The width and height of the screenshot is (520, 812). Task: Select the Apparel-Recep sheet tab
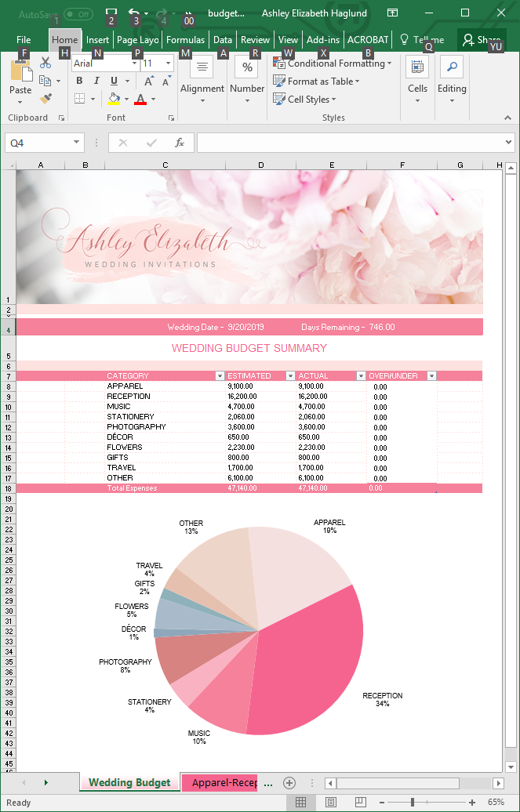pos(220,782)
